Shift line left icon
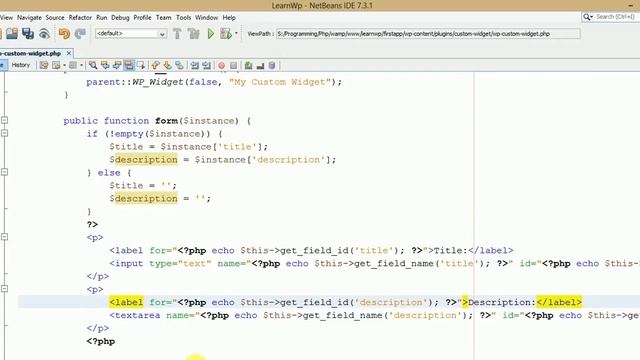Screen dimensions: 640x360 tap(195, 65)
